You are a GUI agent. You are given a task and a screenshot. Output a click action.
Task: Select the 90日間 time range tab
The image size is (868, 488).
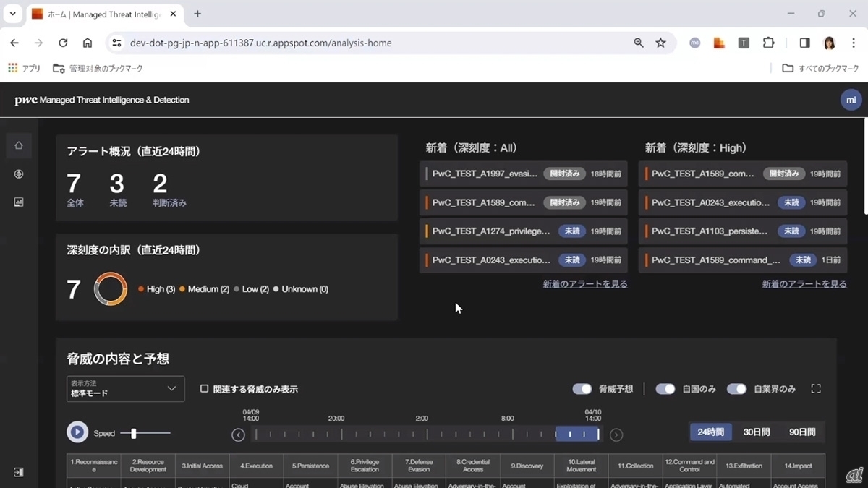(802, 432)
